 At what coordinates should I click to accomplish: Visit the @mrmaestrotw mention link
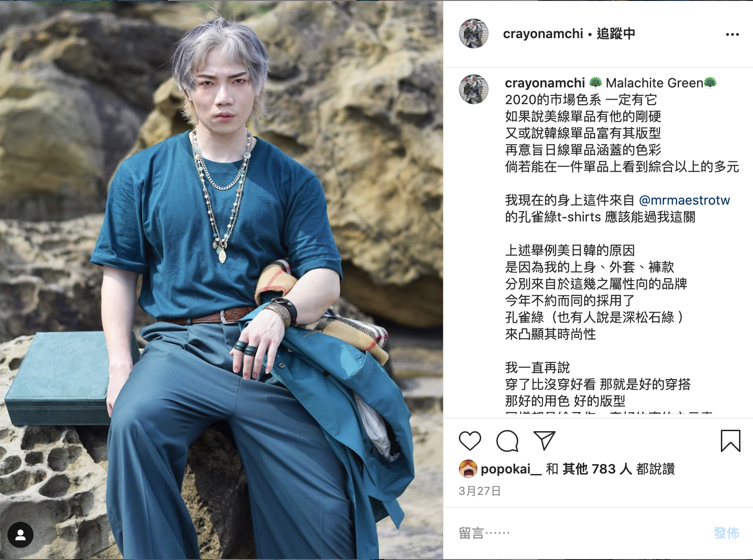click(x=684, y=200)
